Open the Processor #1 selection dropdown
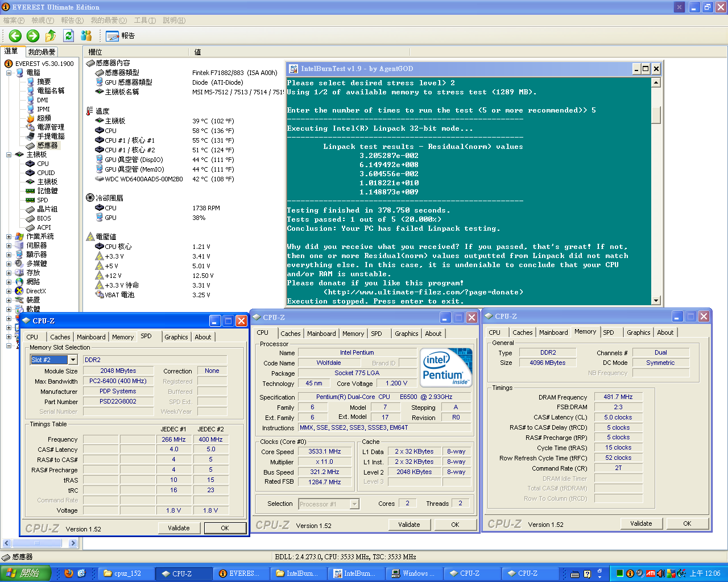This screenshot has height=582, width=728. [354, 504]
